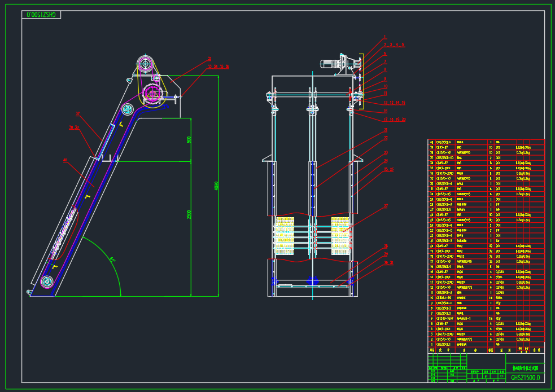Pick the 4090 overall height dimension

point(216,186)
